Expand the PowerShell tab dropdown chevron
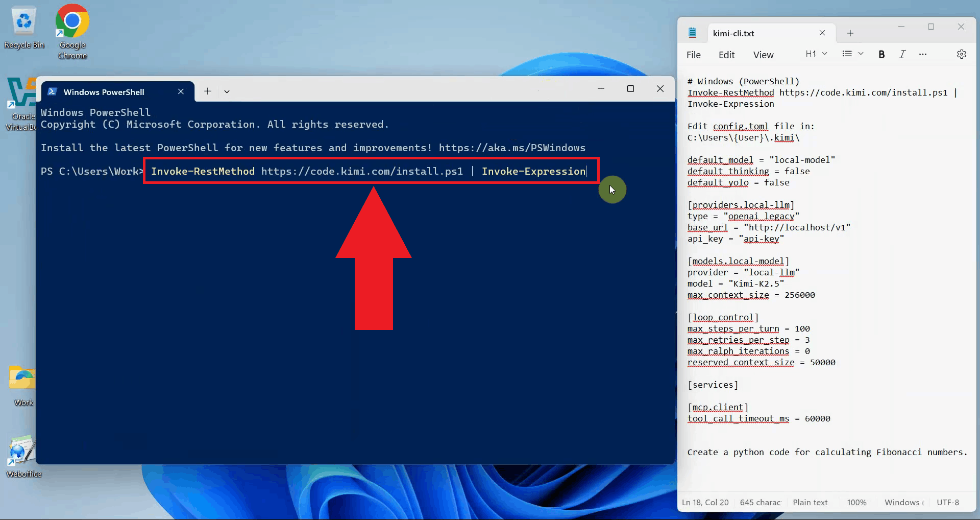This screenshot has width=980, height=520. click(227, 91)
